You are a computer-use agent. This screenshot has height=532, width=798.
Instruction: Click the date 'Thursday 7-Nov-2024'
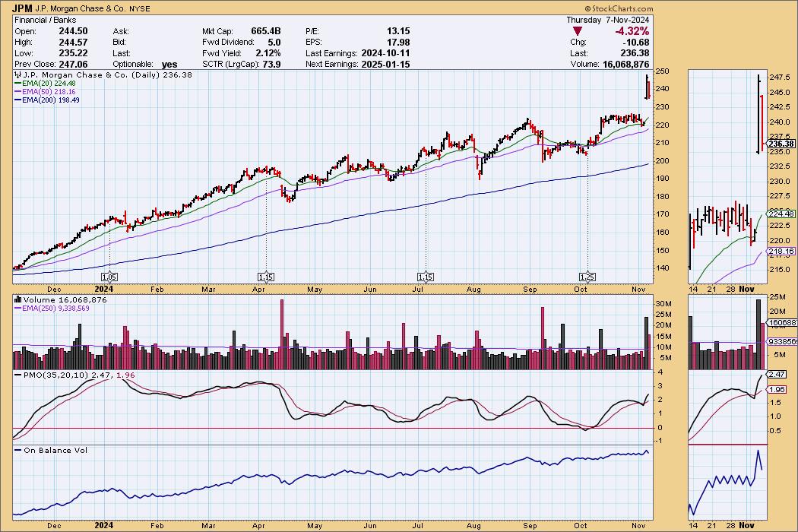click(608, 20)
